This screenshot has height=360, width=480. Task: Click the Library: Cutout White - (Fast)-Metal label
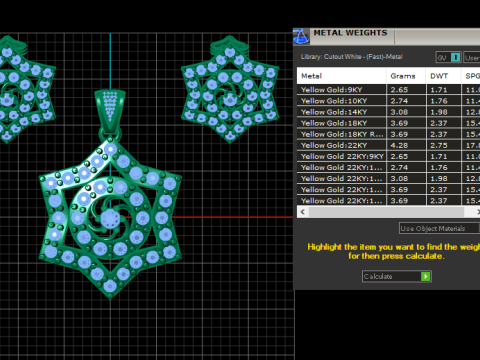[352, 57]
